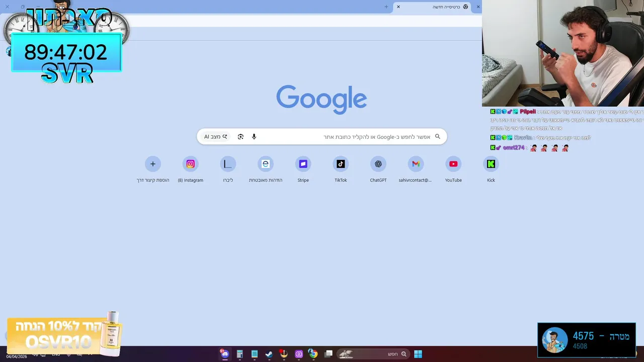Screen dimensions: 644x362
Task: Open the Stripe shortcut tile
Action: pyautogui.click(x=303, y=169)
